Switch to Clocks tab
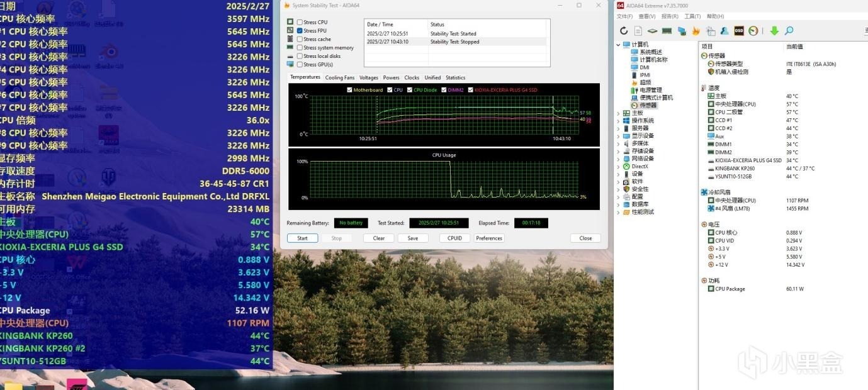Image resolution: width=868 pixels, height=390 pixels. (412, 77)
